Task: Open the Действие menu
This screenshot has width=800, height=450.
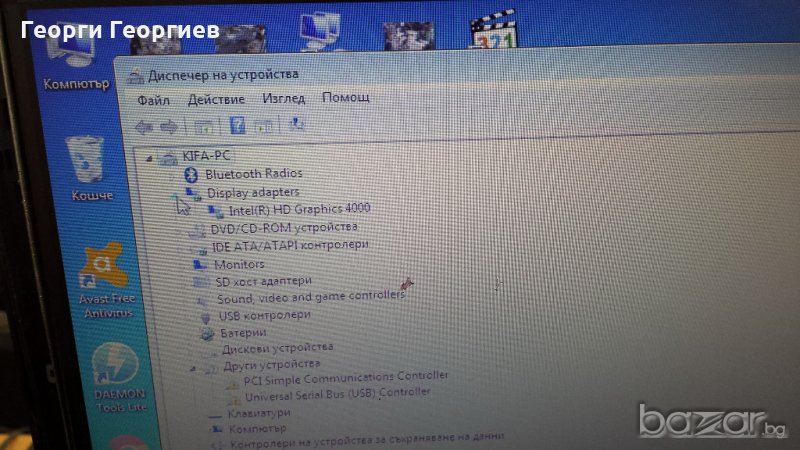Action: tap(215, 100)
